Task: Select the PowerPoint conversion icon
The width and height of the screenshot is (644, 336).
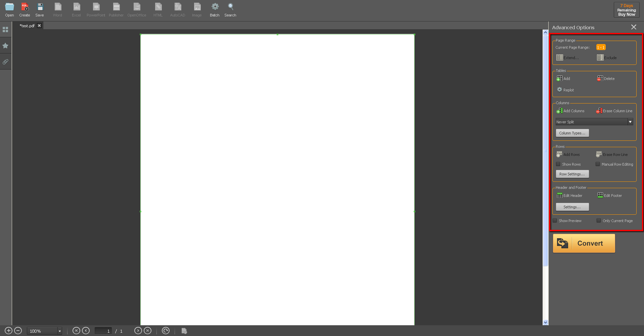Action: pos(96,9)
